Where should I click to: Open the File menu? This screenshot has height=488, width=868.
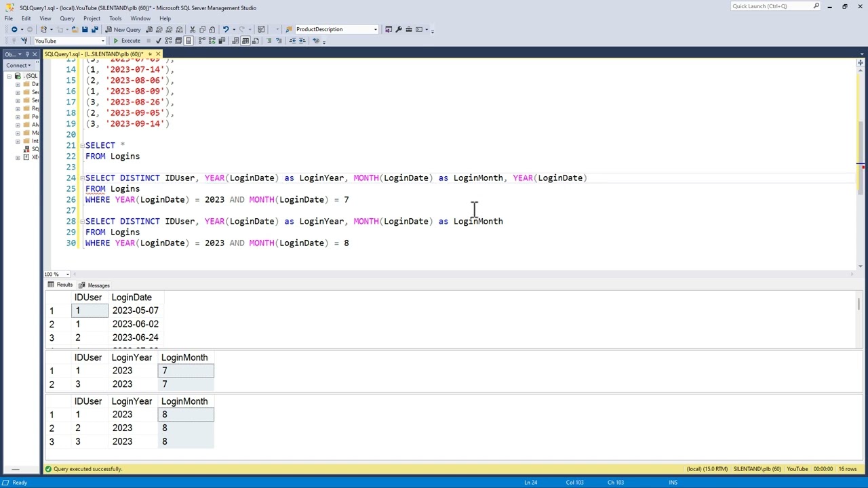click(9, 18)
